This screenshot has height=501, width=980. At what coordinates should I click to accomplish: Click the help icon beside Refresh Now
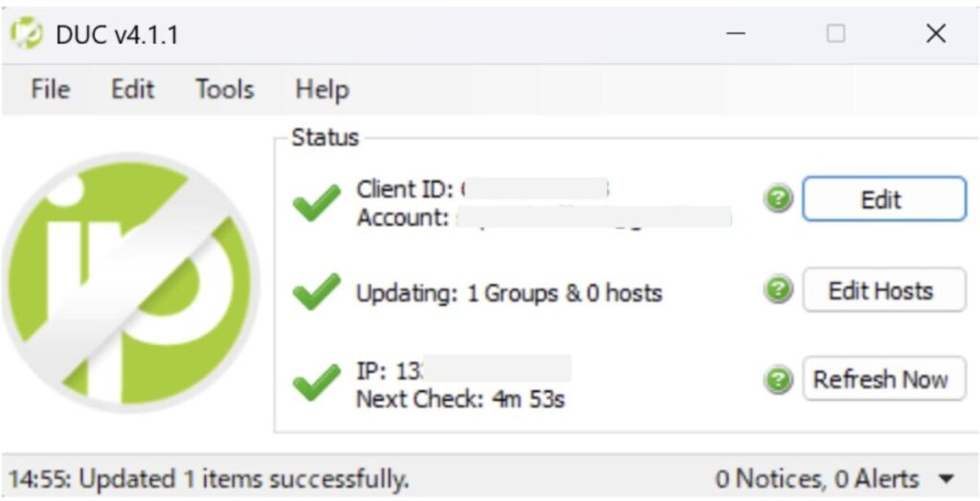(779, 380)
